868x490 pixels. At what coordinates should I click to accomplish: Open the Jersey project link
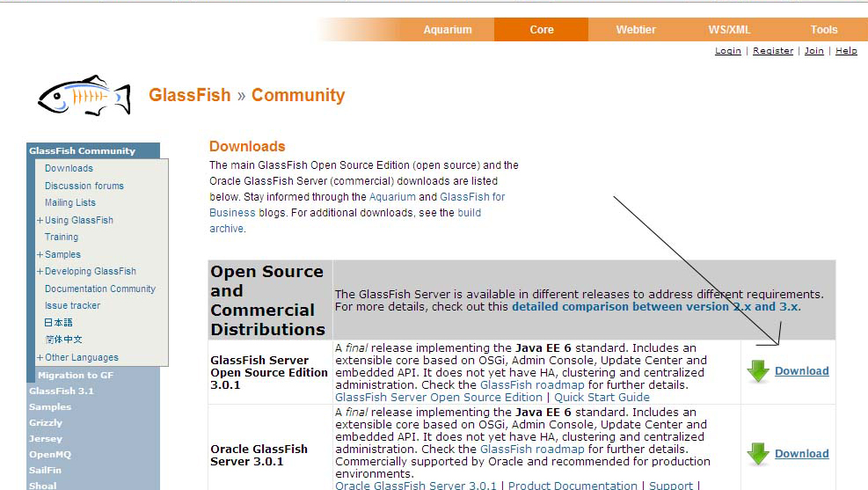46,438
